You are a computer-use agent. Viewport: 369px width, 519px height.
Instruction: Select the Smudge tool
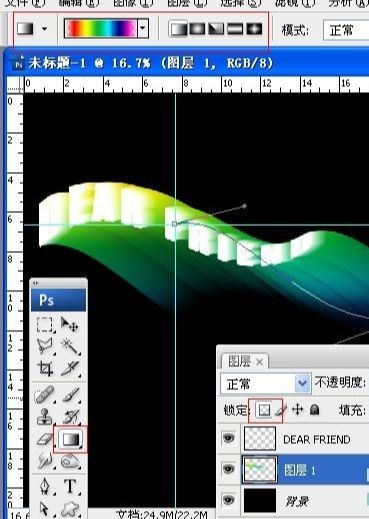point(45,461)
